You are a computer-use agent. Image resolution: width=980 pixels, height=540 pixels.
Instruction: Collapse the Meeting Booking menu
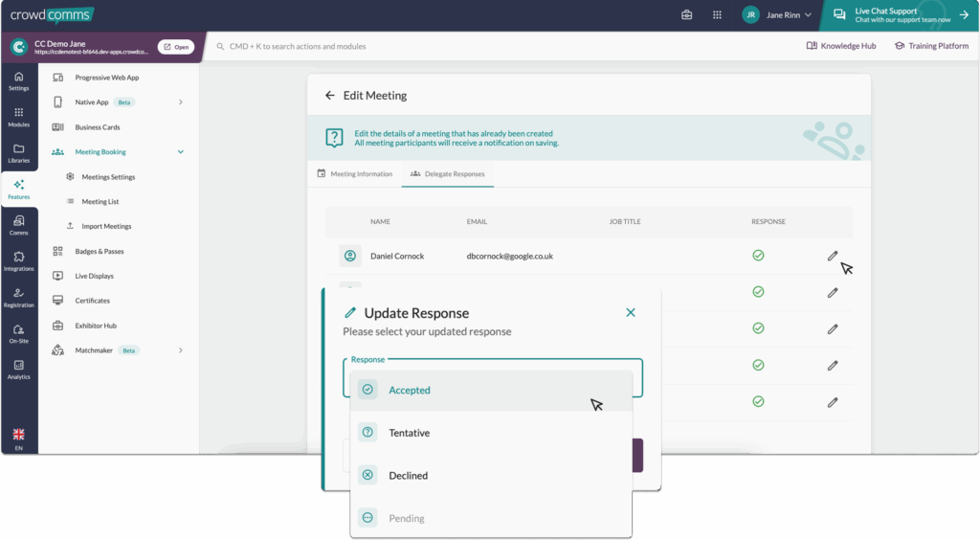[181, 152]
